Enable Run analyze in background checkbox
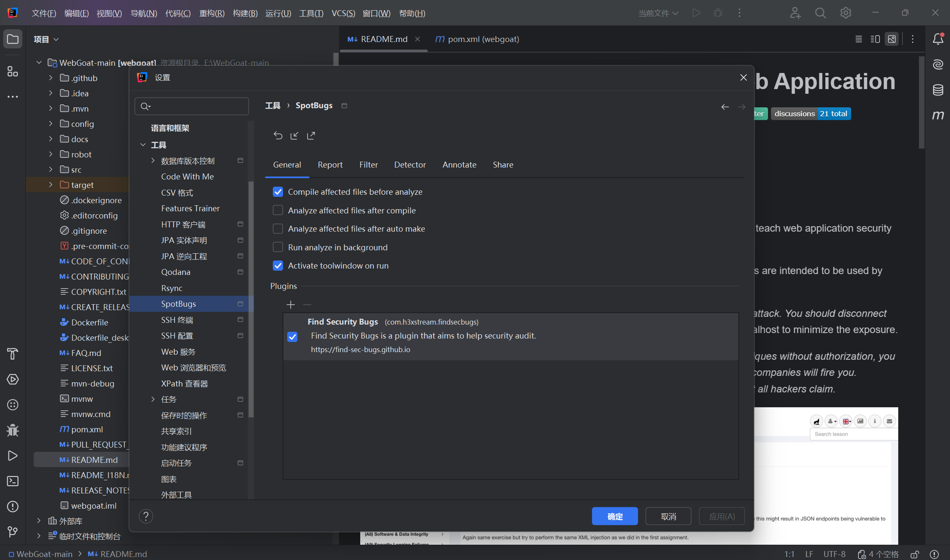 coord(278,247)
